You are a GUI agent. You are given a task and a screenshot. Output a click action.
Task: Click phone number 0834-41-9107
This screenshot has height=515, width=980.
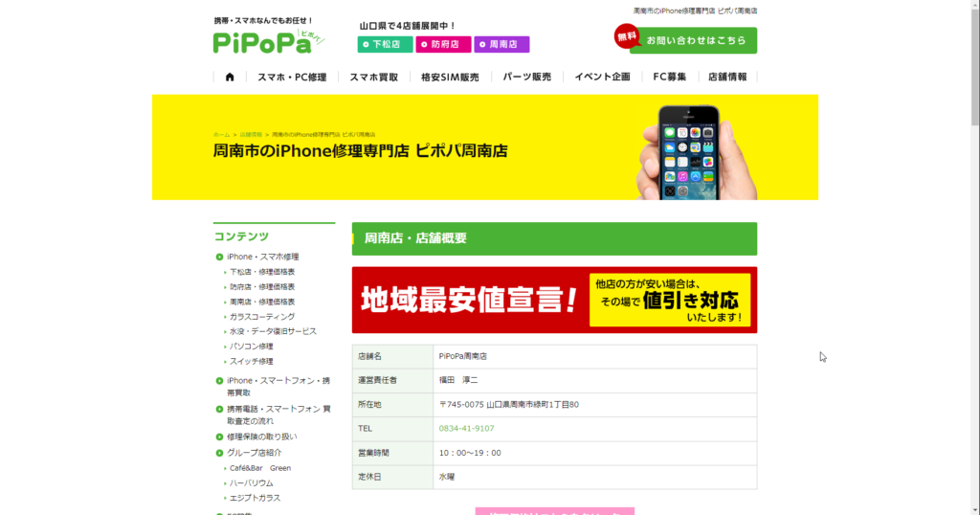click(466, 429)
